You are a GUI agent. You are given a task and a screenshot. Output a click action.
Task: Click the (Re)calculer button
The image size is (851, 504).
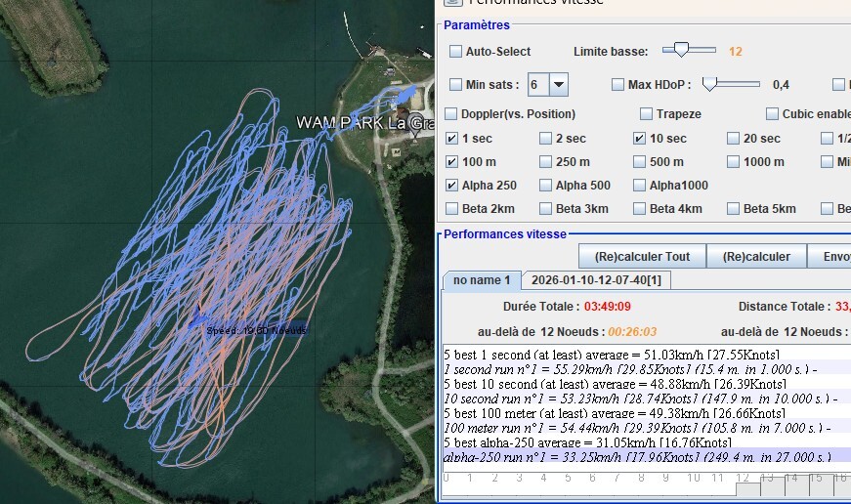758,257
